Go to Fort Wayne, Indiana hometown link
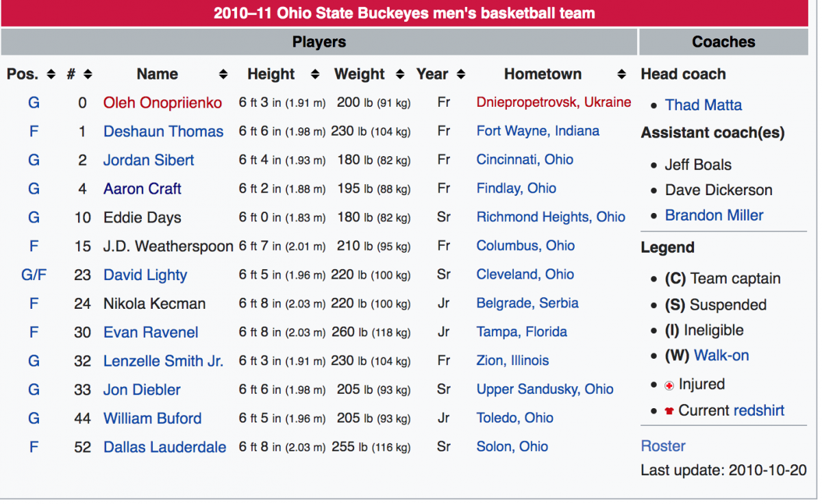 [x=538, y=131]
